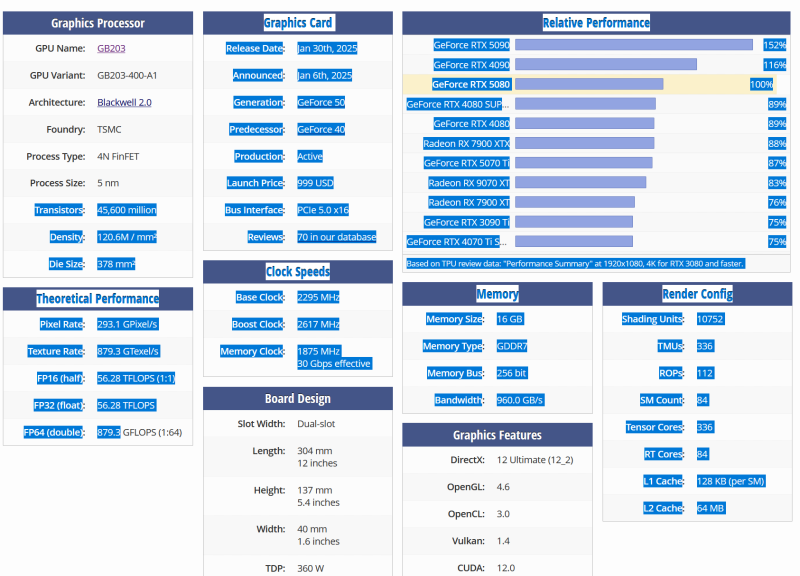Click the '112' ROPs value
The height and width of the screenshot is (576, 800).
pos(705,373)
